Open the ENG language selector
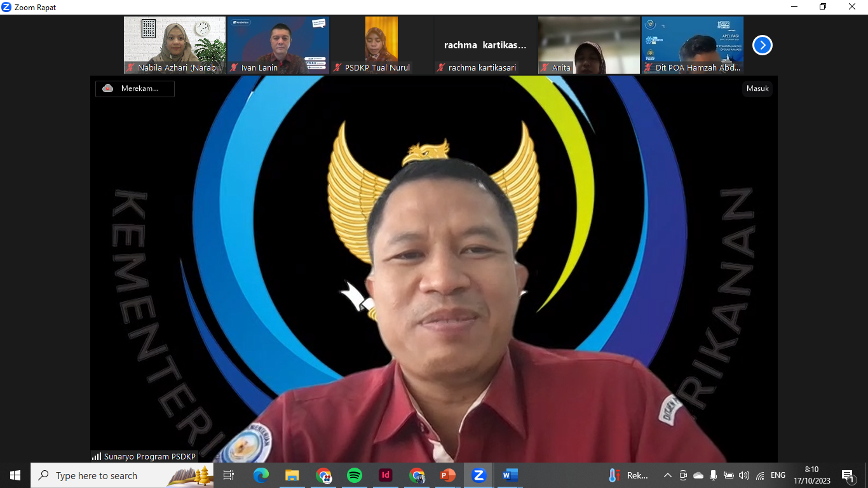 pos(778,475)
